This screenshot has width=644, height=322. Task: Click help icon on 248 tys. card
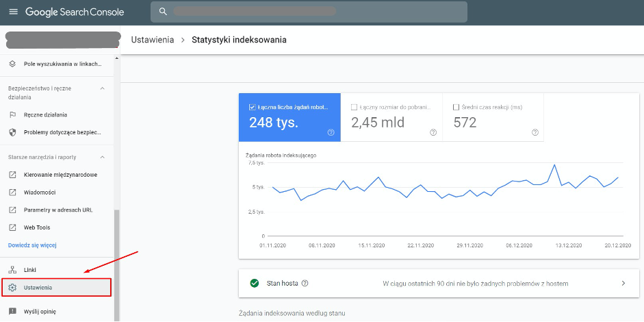pos(331,132)
